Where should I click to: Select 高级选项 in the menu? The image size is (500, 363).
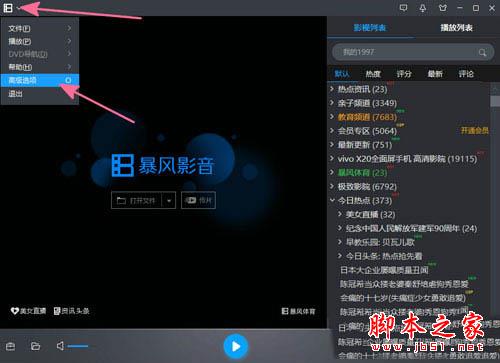[x=40, y=80]
